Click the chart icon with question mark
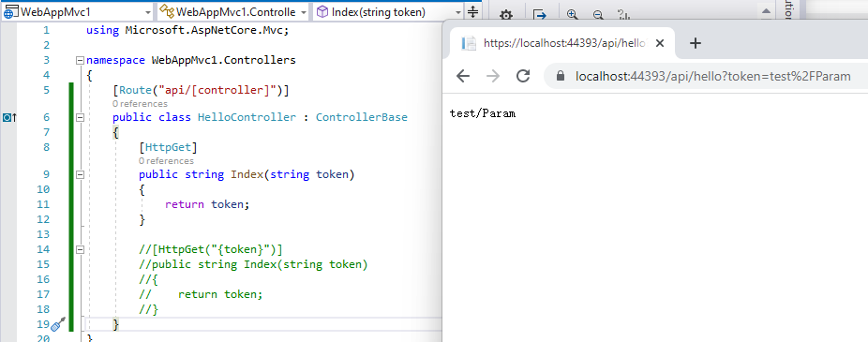Viewport: 868px width, 342px height. pos(623,15)
